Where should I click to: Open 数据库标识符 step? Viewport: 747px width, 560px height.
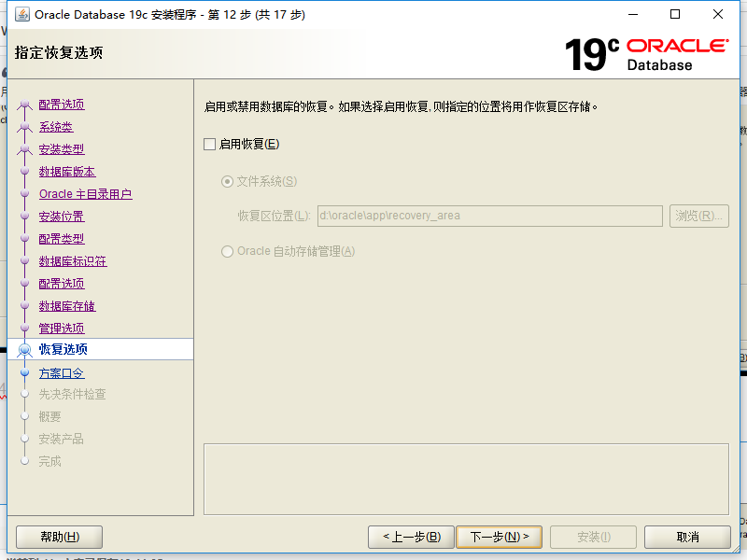point(73,261)
